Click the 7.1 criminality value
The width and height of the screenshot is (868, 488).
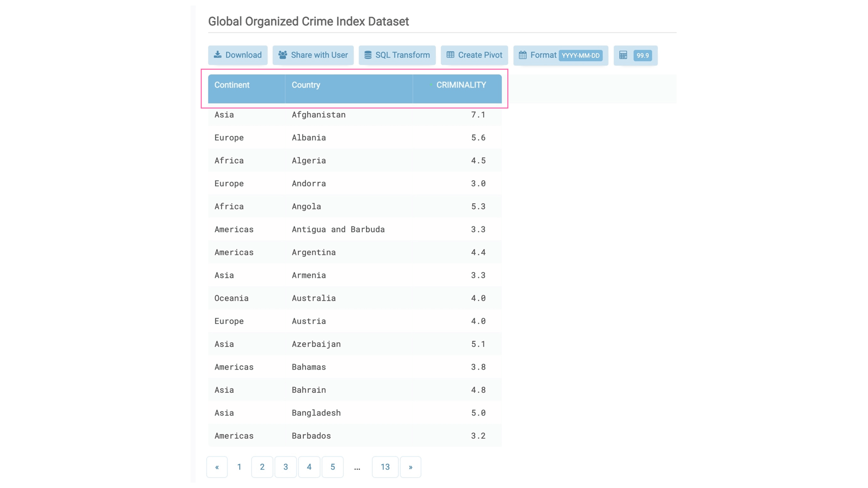(478, 115)
